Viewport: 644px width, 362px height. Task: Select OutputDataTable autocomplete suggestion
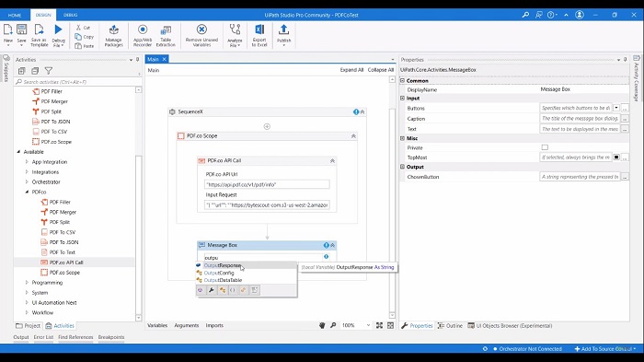coord(246,280)
